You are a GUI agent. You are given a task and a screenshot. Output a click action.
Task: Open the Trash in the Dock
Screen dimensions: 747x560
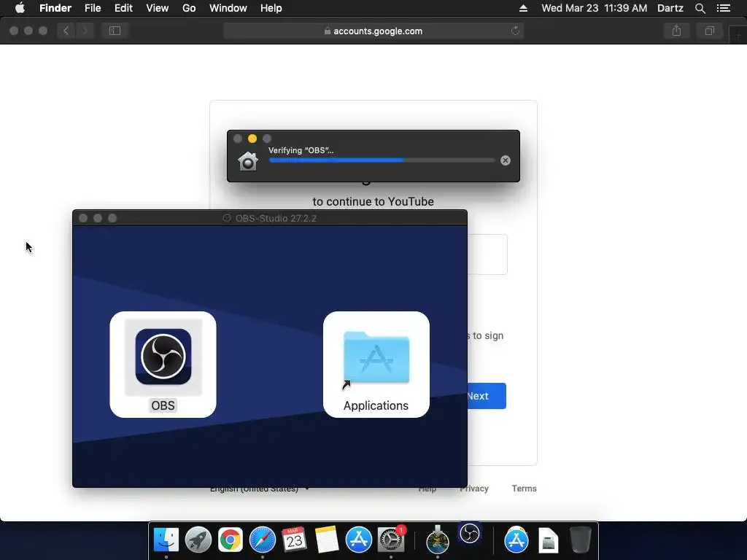580,540
